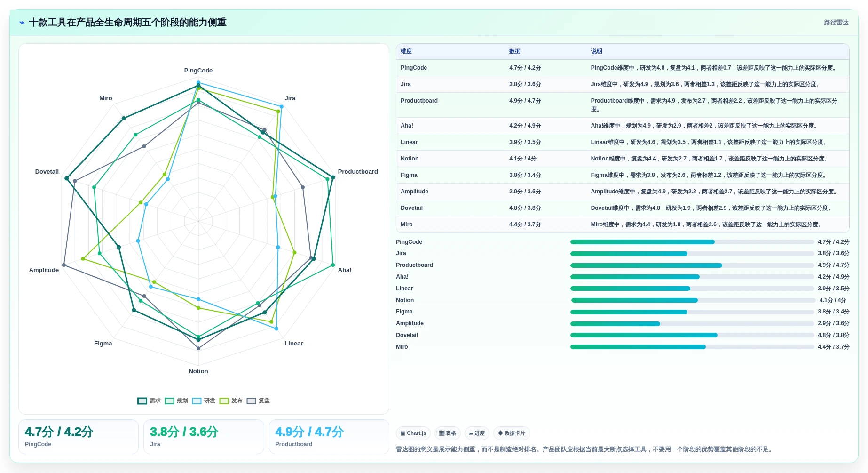The width and height of the screenshot is (868, 473).
Task: Select the Linear row in the table
Action: [623, 142]
